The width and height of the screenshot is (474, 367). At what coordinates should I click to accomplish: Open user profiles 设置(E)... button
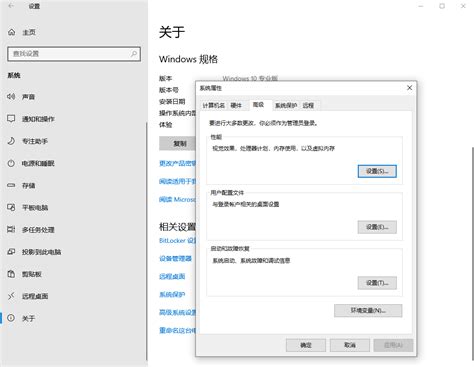[x=377, y=227]
